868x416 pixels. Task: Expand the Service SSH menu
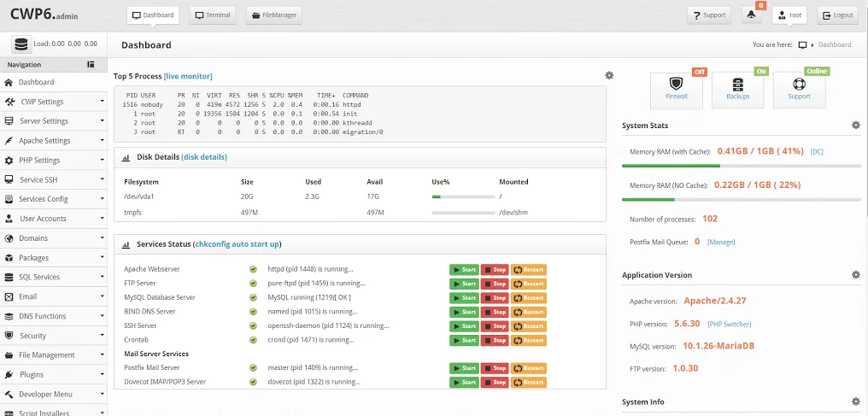coord(54,179)
